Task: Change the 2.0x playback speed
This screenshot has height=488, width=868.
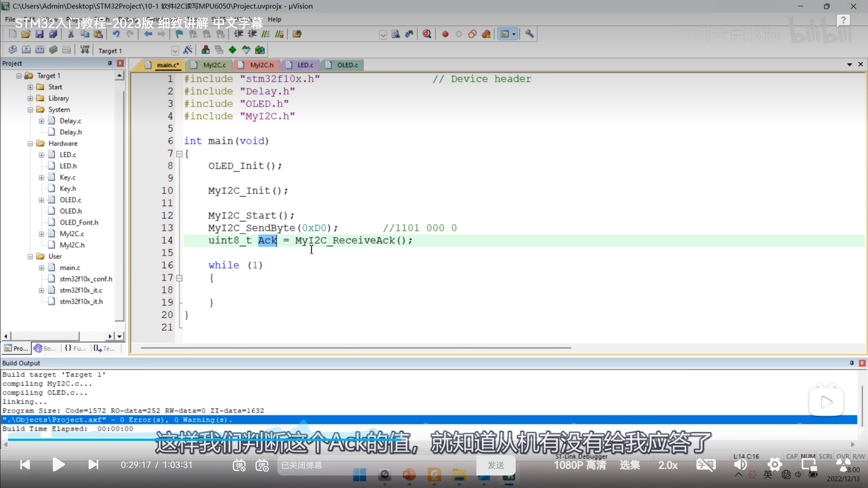Action: (x=668, y=465)
